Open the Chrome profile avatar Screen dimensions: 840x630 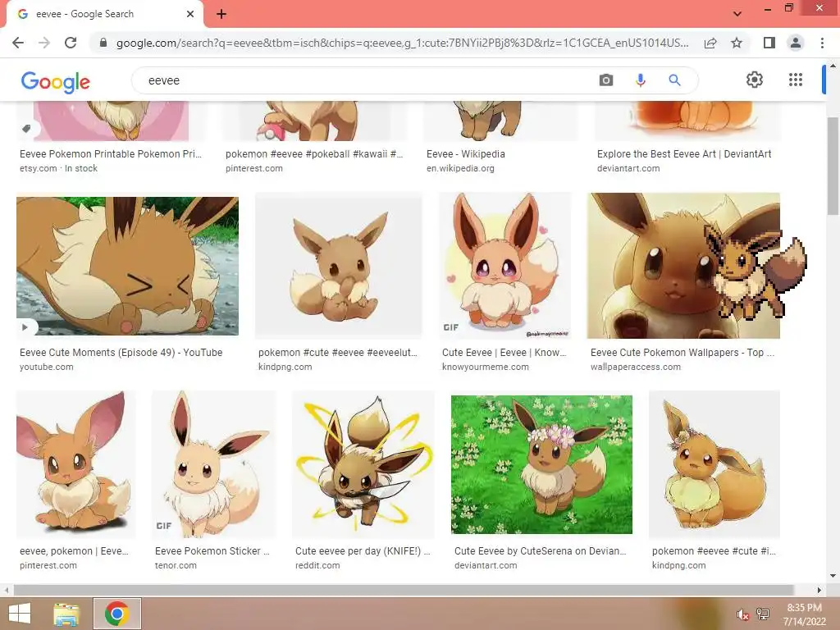tap(796, 43)
